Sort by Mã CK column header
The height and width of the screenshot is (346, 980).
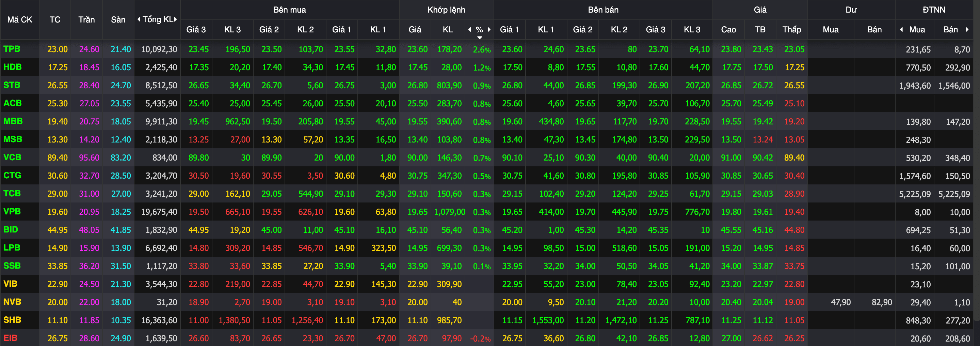(x=20, y=19)
